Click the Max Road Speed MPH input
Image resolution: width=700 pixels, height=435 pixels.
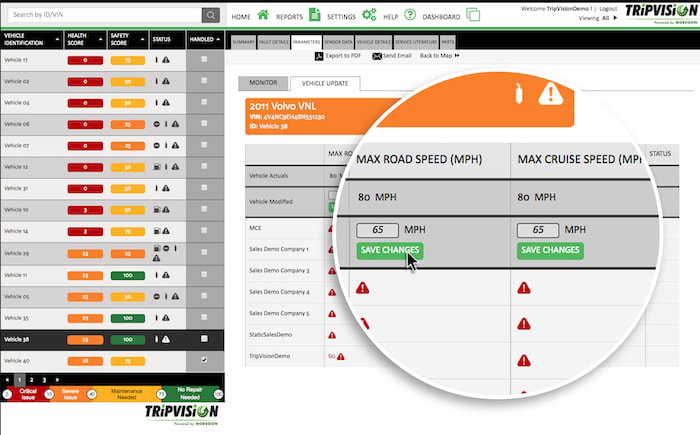(377, 230)
